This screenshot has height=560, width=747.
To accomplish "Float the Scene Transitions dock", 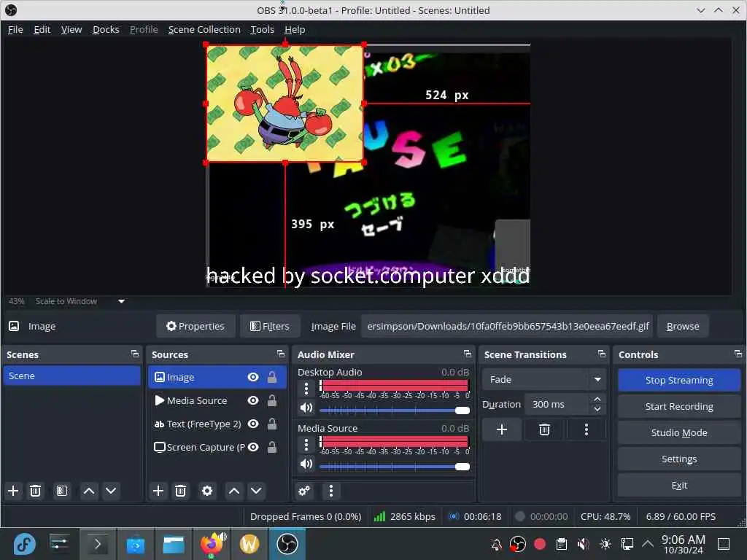I will pyautogui.click(x=602, y=354).
